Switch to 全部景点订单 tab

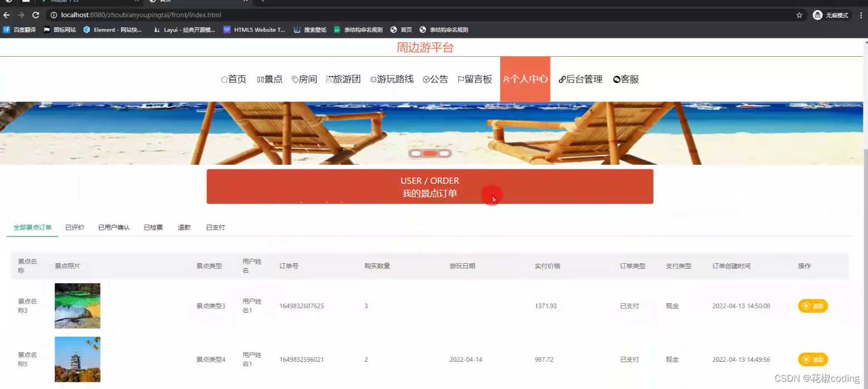[33, 227]
